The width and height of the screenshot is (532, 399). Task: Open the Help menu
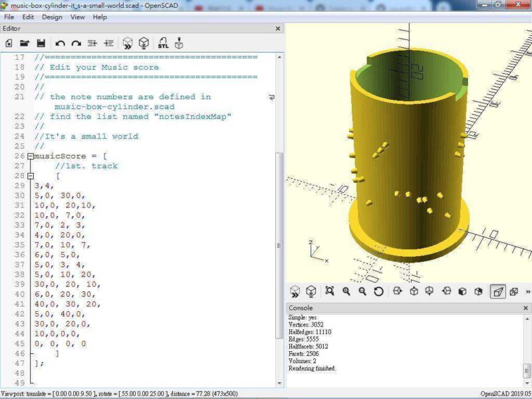tap(100, 17)
